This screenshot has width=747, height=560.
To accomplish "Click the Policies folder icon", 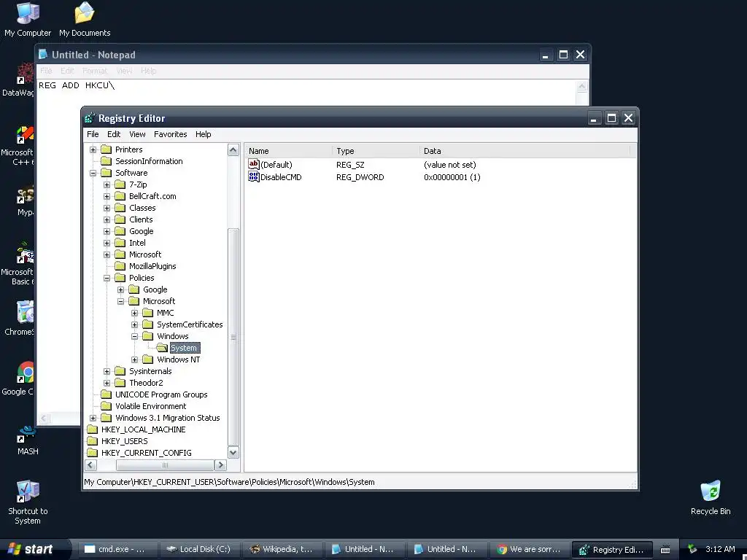I will click(x=120, y=278).
